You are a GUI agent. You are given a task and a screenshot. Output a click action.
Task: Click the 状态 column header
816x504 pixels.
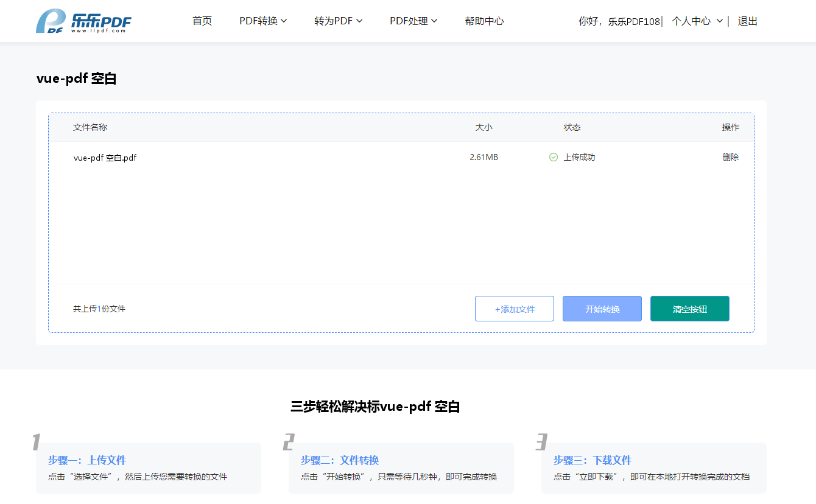pyautogui.click(x=572, y=127)
